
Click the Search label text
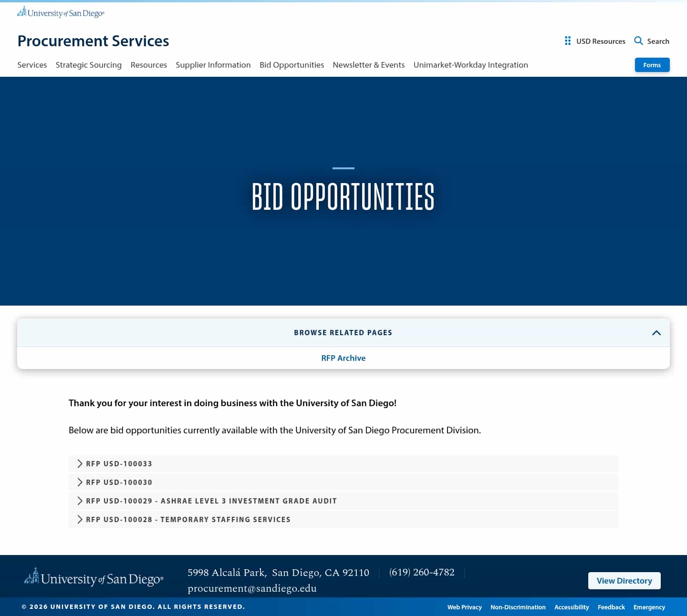point(658,41)
